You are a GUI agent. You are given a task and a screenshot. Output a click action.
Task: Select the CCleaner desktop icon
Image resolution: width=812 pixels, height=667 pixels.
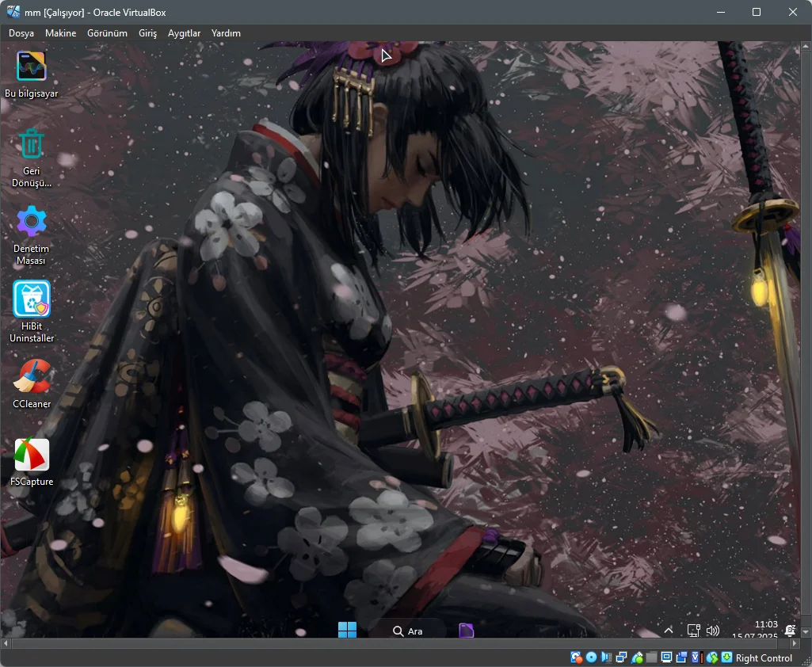tap(31, 383)
